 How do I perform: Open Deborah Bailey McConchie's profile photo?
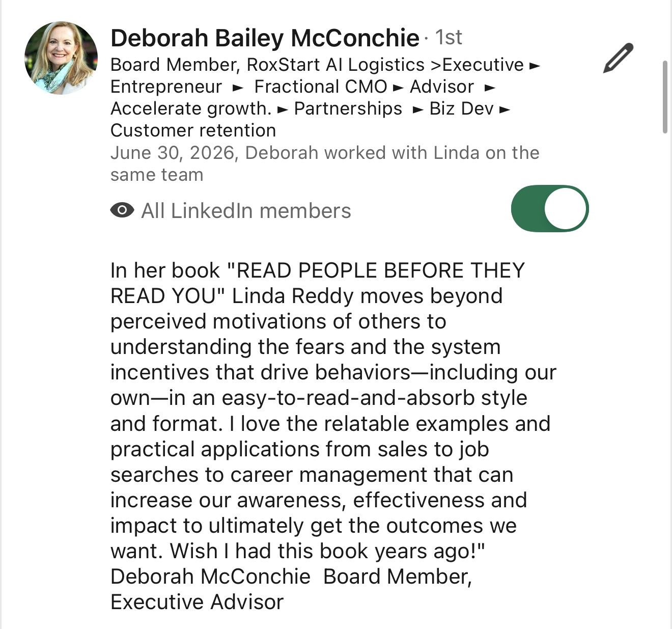[x=61, y=58]
